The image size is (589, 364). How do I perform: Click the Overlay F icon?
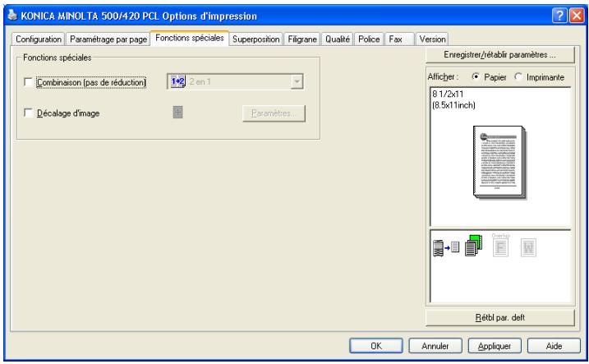pos(500,246)
